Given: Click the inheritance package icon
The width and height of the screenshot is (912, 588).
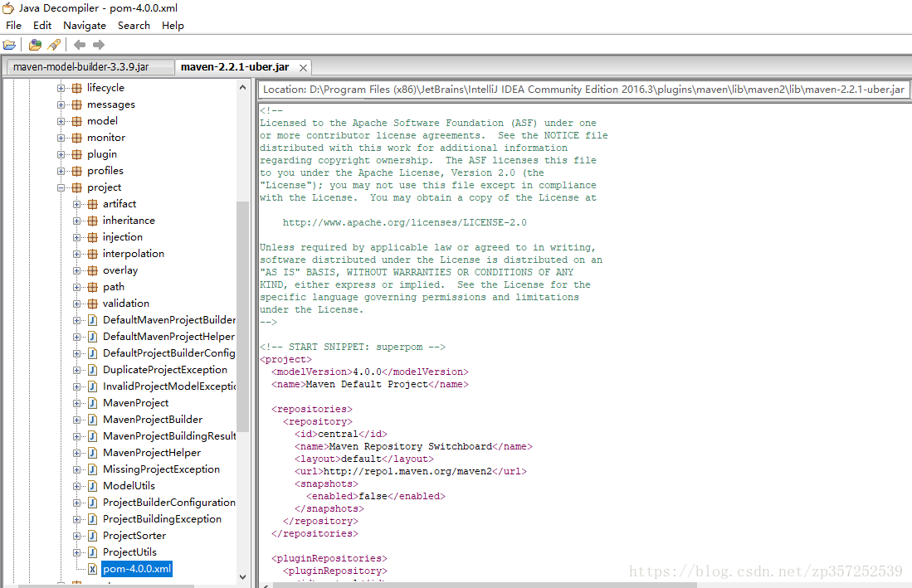Looking at the screenshot, I should pyautogui.click(x=92, y=221).
